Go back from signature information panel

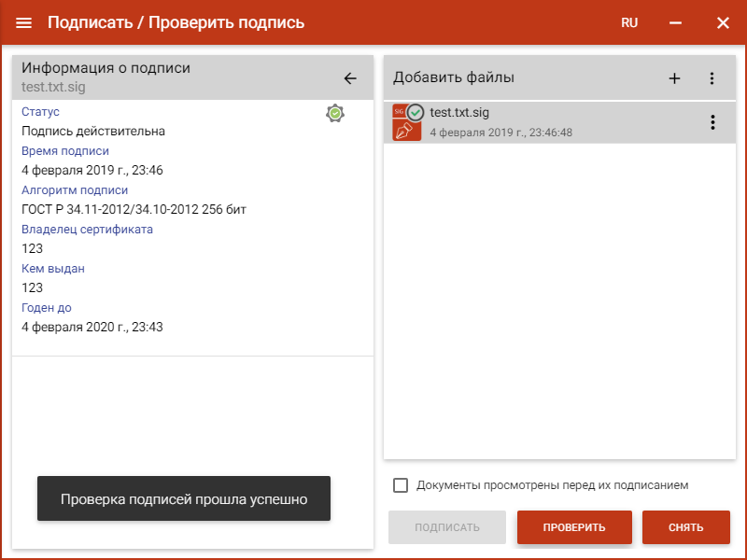pos(350,78)
